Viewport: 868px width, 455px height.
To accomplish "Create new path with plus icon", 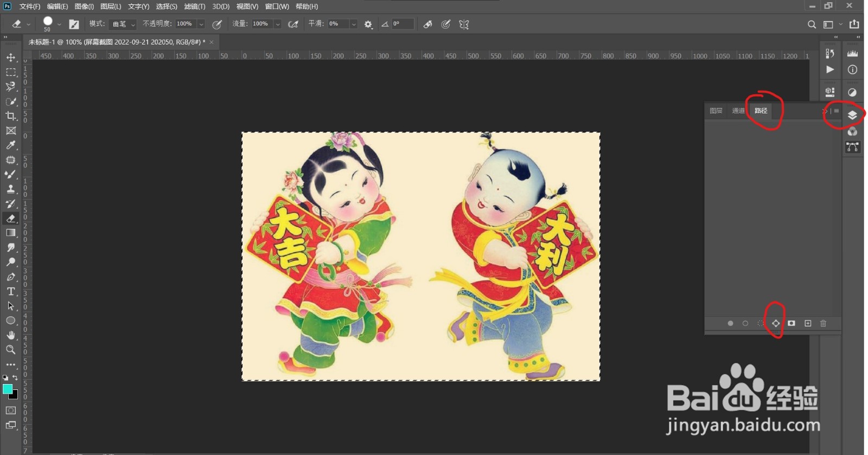I will click(x=808, y=323).
